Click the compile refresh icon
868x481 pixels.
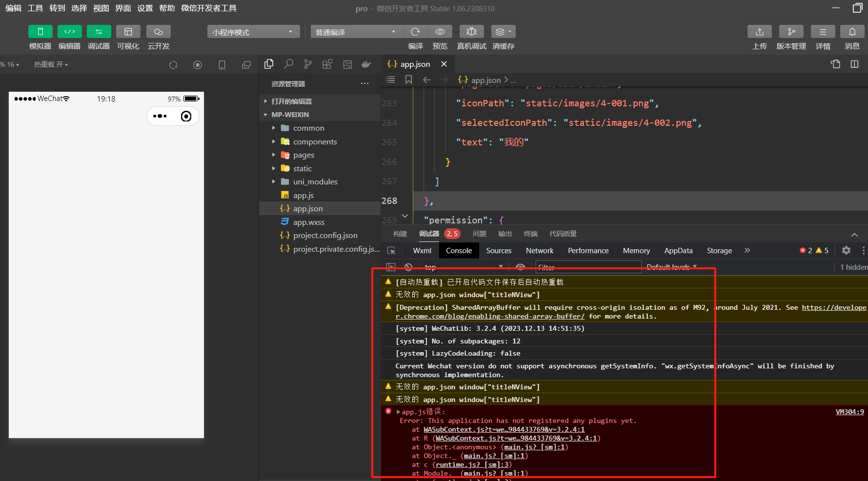415,32
